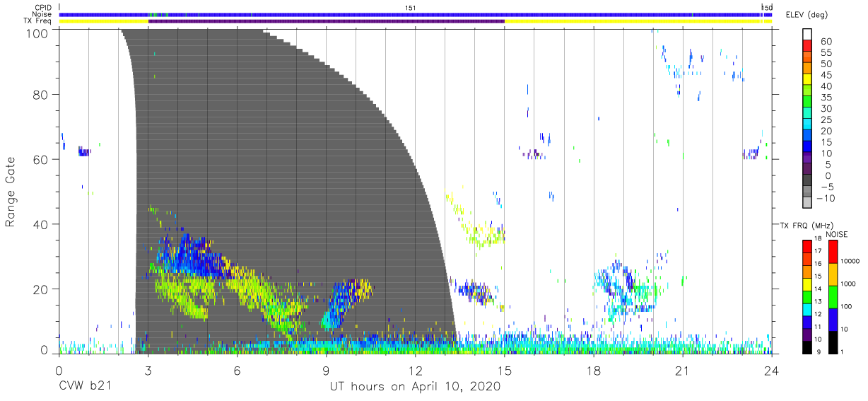
Task: Click the yellow 14–15 segment of TX FRQ bar
Action: coord(807,283)
